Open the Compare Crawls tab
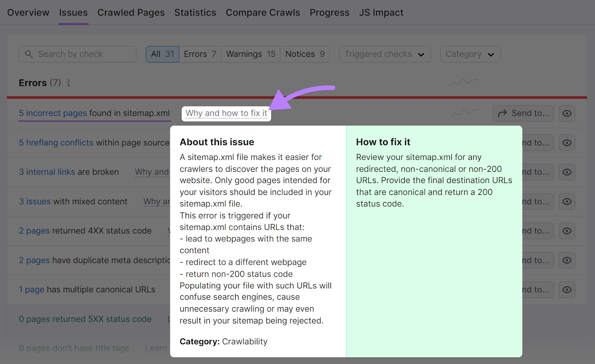Viewport: 595px width, 364px height. pos(263,12)
